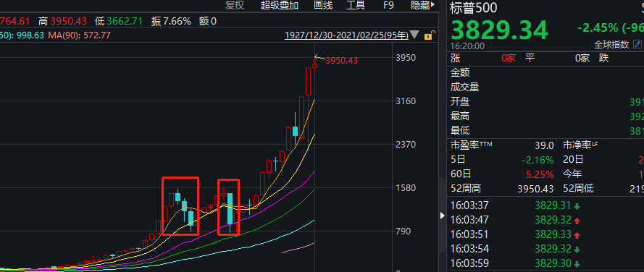Click the 全球指数 label
Image resolution: width=644 pixels, height=272 pixels.
[611, 45]
